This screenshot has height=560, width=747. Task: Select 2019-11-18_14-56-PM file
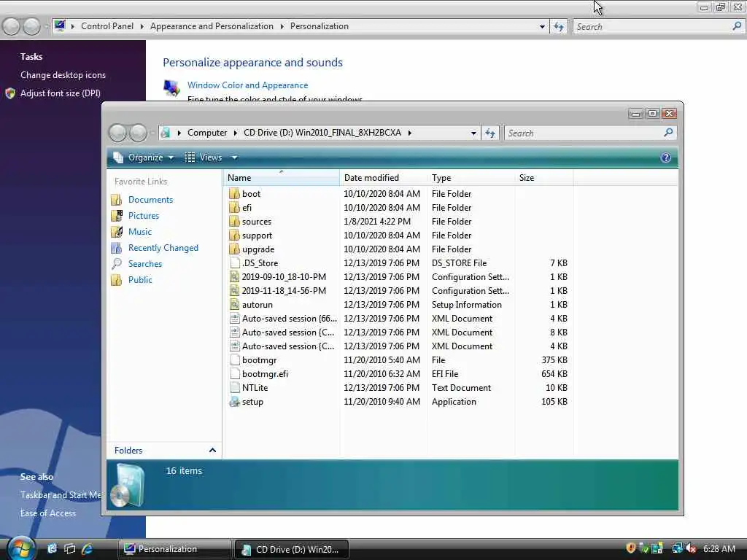(284, 290)
